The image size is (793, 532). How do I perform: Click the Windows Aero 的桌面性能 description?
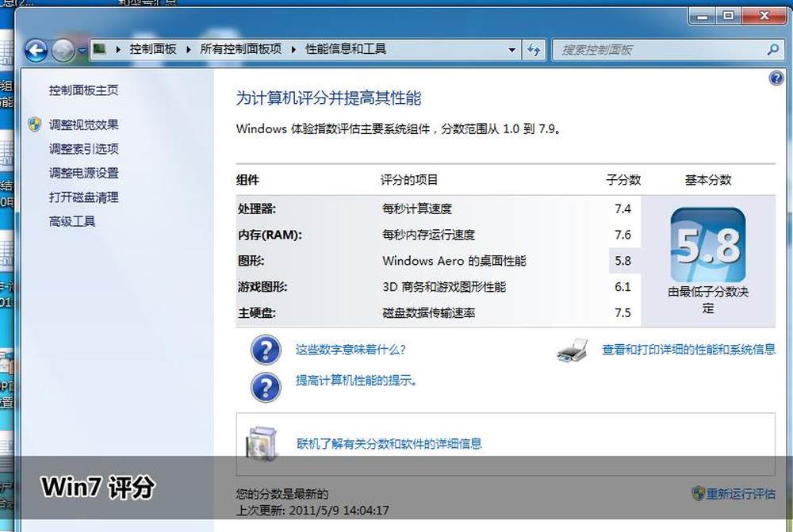(454, 261)
